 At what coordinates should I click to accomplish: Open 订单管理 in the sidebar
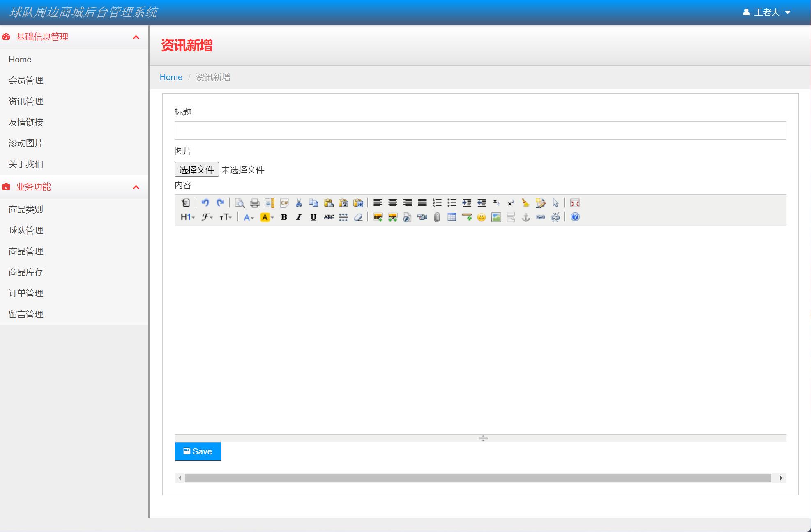click(x=26, y=293)
